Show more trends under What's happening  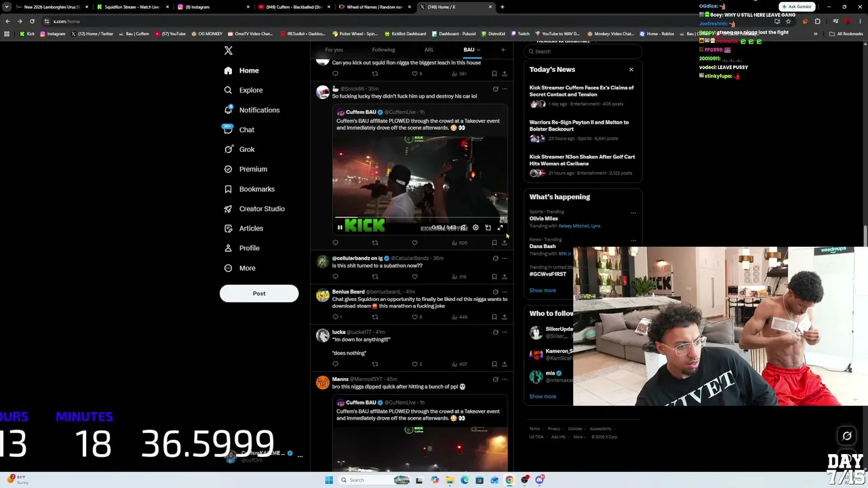pos(542,291)
